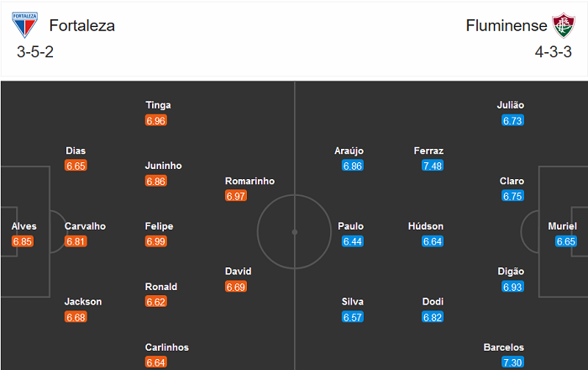Select player Julião on the pitch
This screenshot has width=588, height=370.
(511, 105)
